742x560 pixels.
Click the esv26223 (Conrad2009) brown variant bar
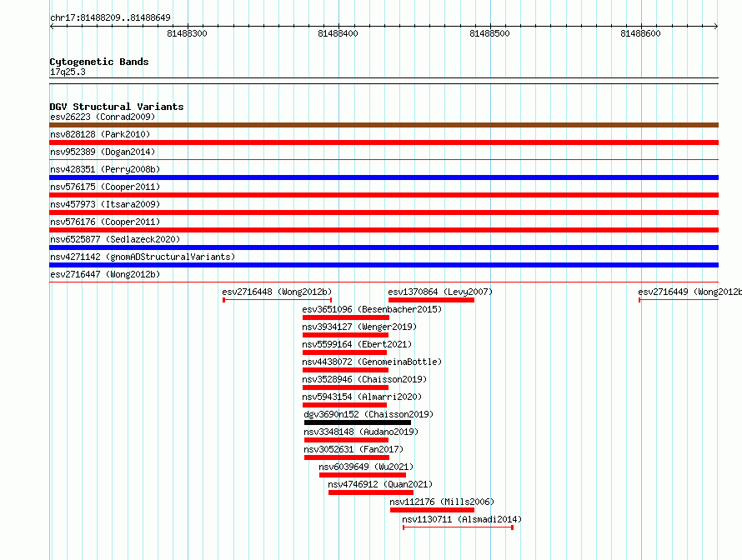pos(384,125)
